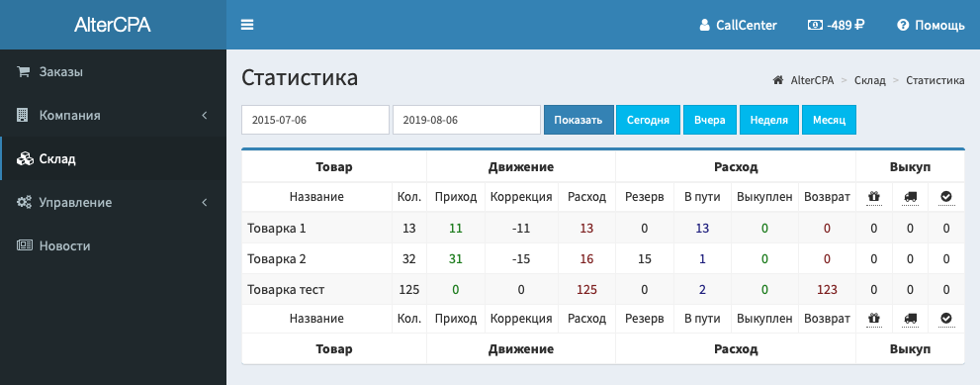Screen dimensions: 980x385
Task: Click the AlterCPA logo
Action: 113,25
